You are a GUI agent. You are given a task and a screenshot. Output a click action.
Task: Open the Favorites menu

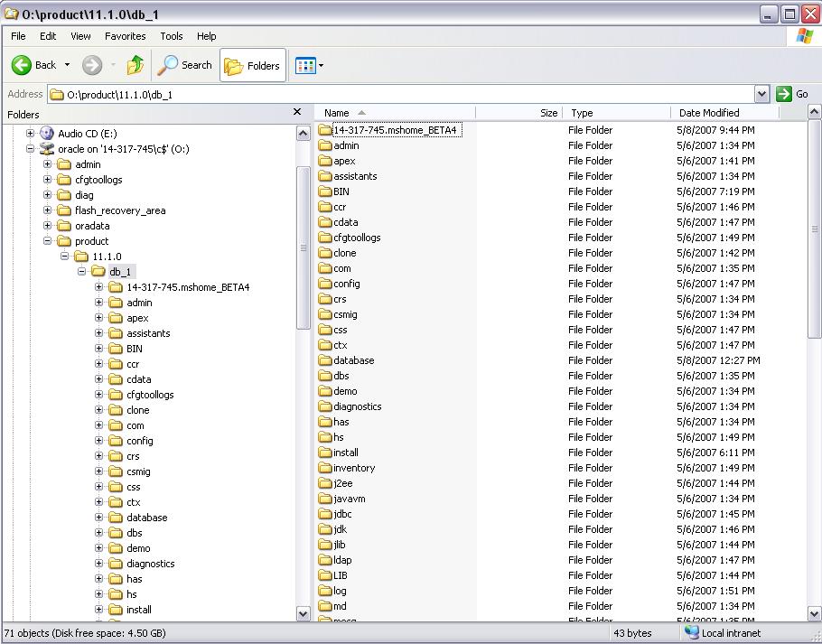[x=125, y=36]
